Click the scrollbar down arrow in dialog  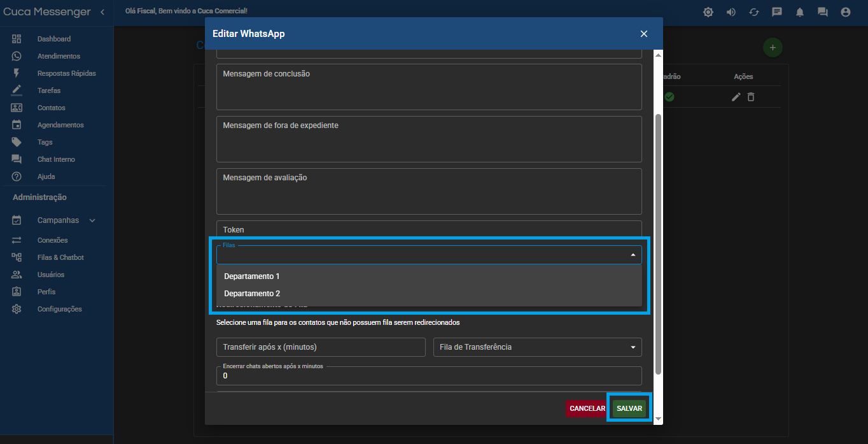click(659, 419)
